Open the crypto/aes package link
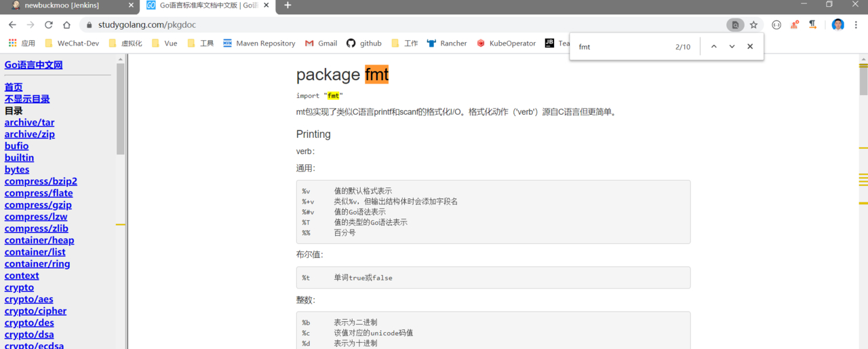The height and width of the screenshot is (349, 868). pos(28,299)
